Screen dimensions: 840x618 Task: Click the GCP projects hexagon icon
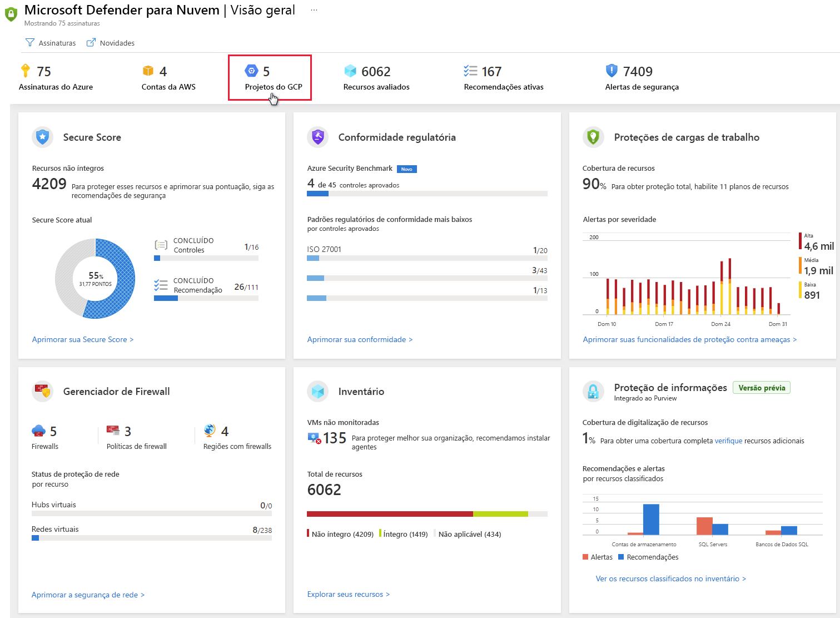(x=251, y=71)
